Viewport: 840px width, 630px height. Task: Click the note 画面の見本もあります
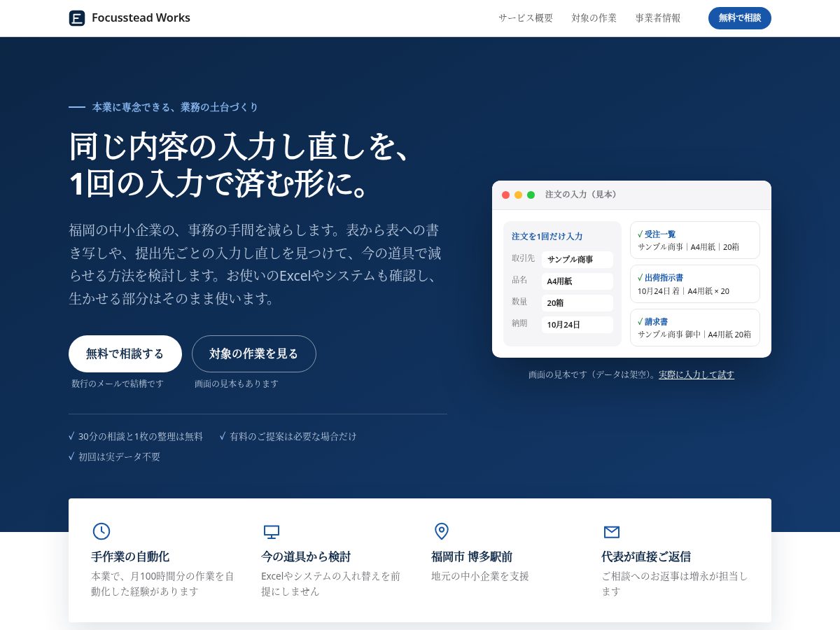237,384
